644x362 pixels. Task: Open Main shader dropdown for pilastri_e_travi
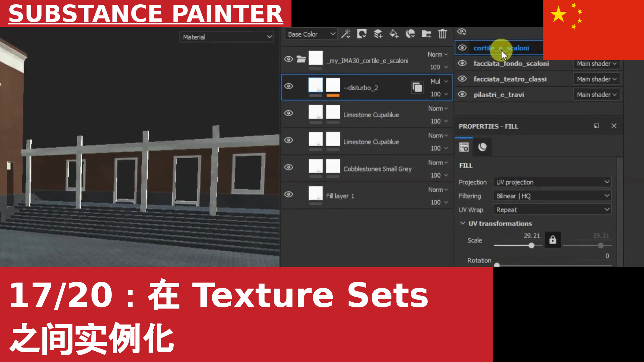[x=596, y=95]
